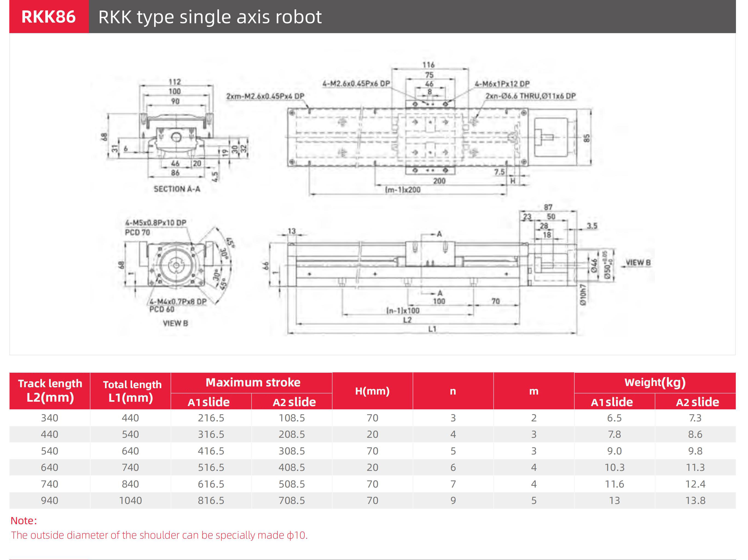Click the '4-M6x1Px12 DP' annotation in drawing
The height and width of the screenshot is (560, 748).
pyautogui.click(x=502, y=83)
